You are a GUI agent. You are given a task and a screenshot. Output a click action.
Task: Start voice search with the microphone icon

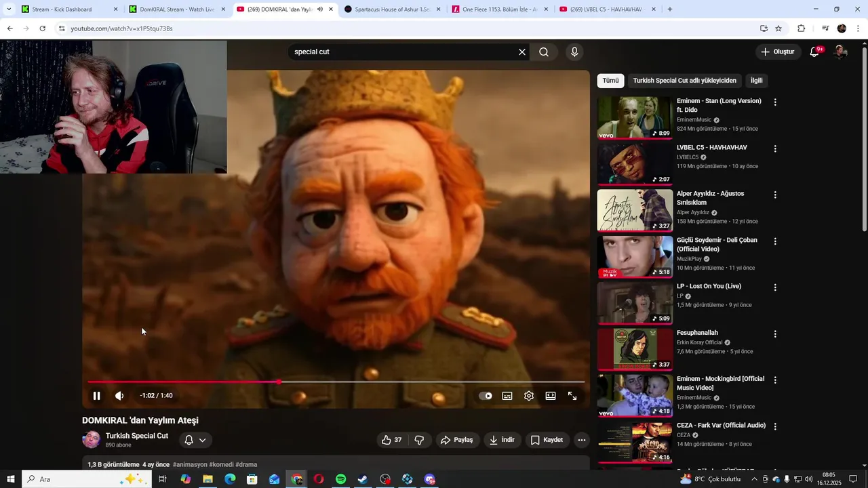[574, 52]
